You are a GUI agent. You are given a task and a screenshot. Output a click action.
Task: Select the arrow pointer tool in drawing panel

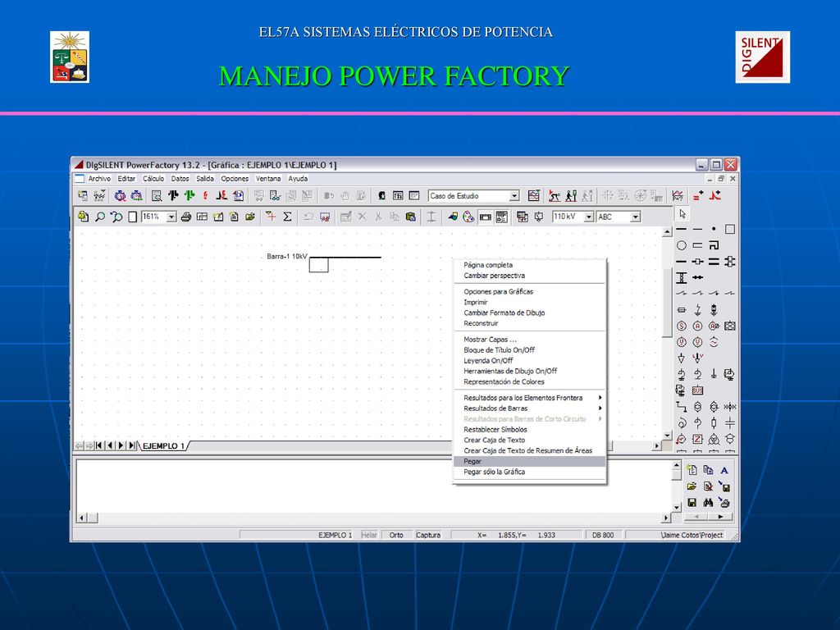[682, 214]
